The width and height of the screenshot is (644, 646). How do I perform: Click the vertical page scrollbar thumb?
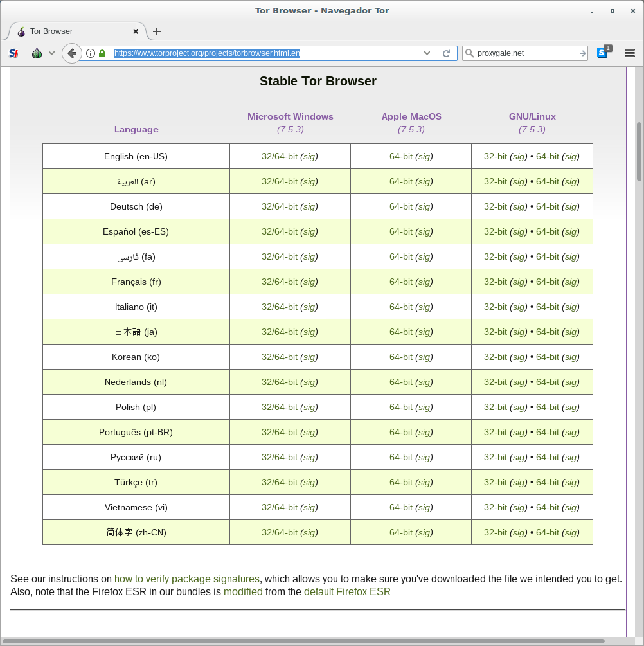(x=639, y=152)
